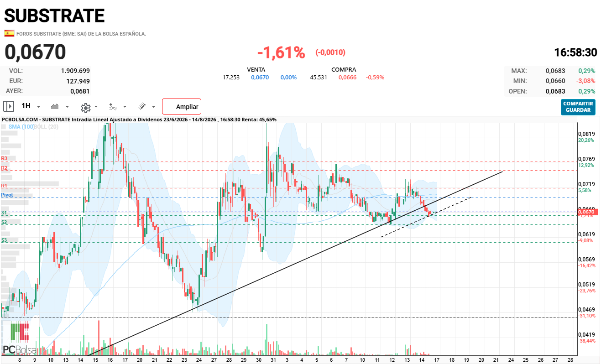Click the Pivot level label

(x=7, y=195)
